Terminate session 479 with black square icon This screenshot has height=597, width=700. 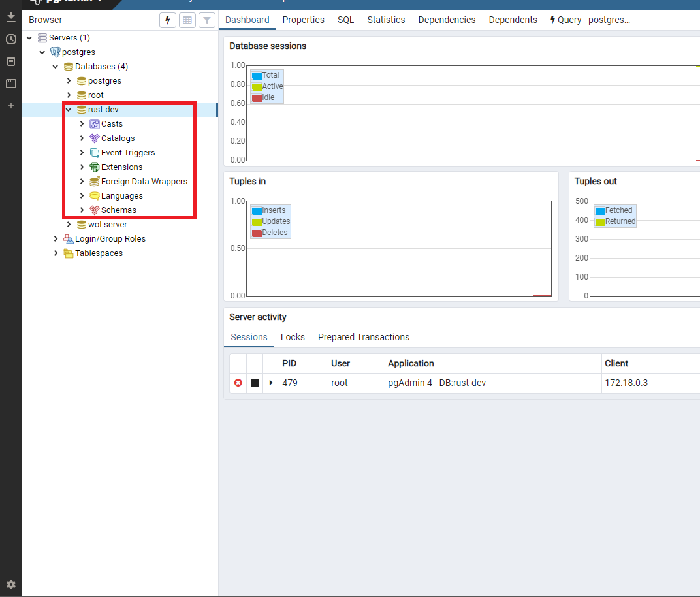pos(255,383)
